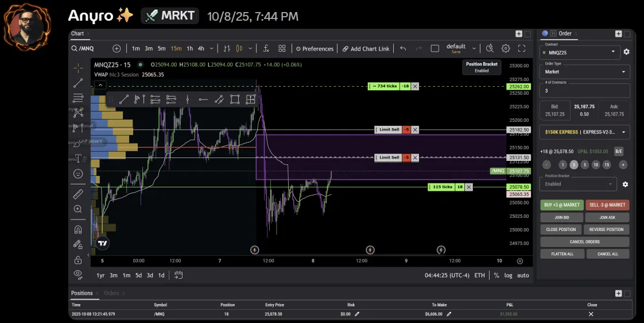This screenshot has width=644, height=323.
Task: Click the add symbol plus icon next to /MNQ
Action: (117, 48)
